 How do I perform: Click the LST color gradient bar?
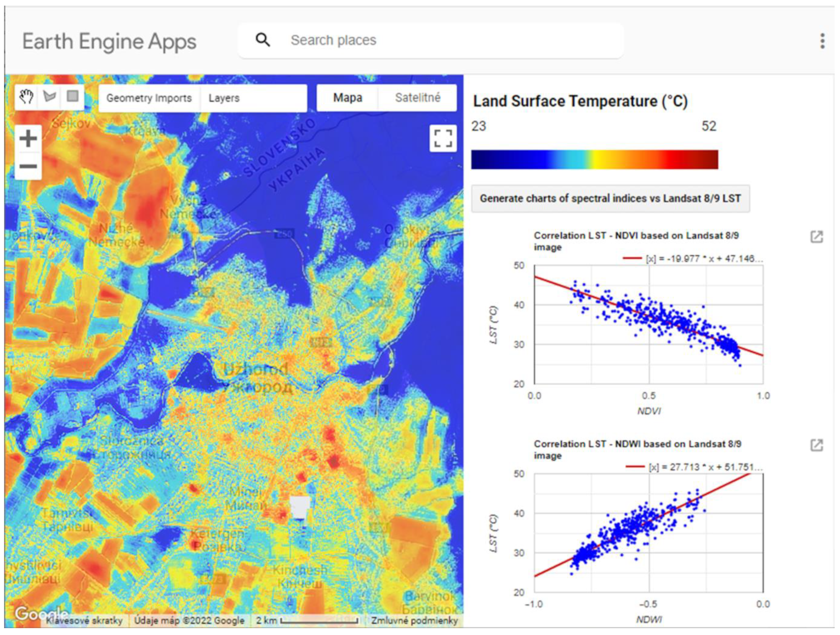pyautogui.click(x=594, y=159)
